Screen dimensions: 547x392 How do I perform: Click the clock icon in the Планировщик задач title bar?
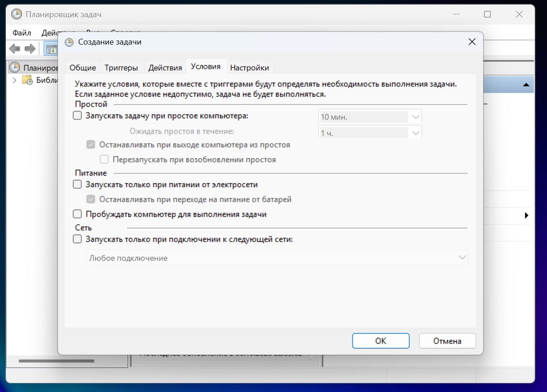(16, 14)
